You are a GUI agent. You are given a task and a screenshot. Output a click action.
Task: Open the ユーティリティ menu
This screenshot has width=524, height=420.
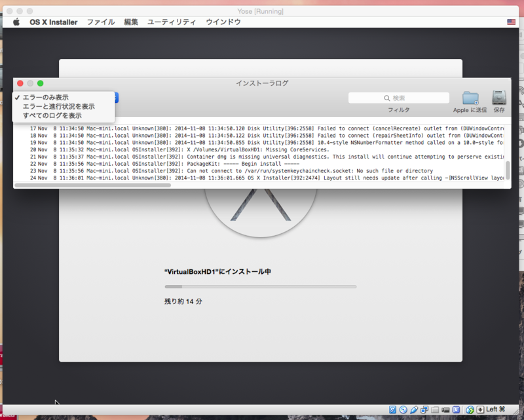[172, 22]
